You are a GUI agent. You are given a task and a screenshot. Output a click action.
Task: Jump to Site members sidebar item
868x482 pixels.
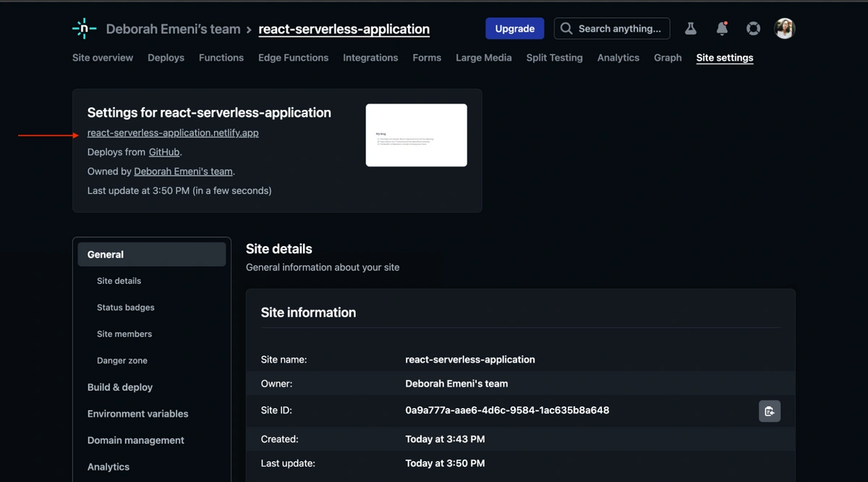124,334
